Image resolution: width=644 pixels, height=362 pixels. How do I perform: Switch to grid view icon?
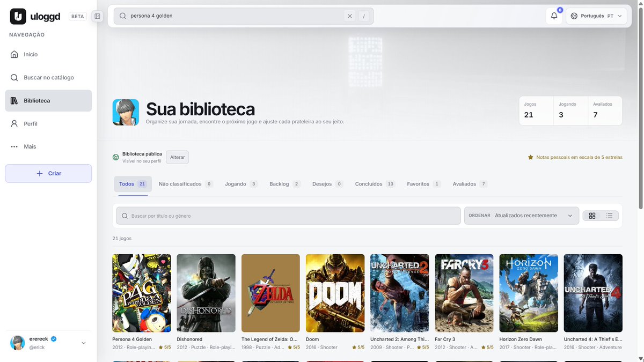click(592, 216)
